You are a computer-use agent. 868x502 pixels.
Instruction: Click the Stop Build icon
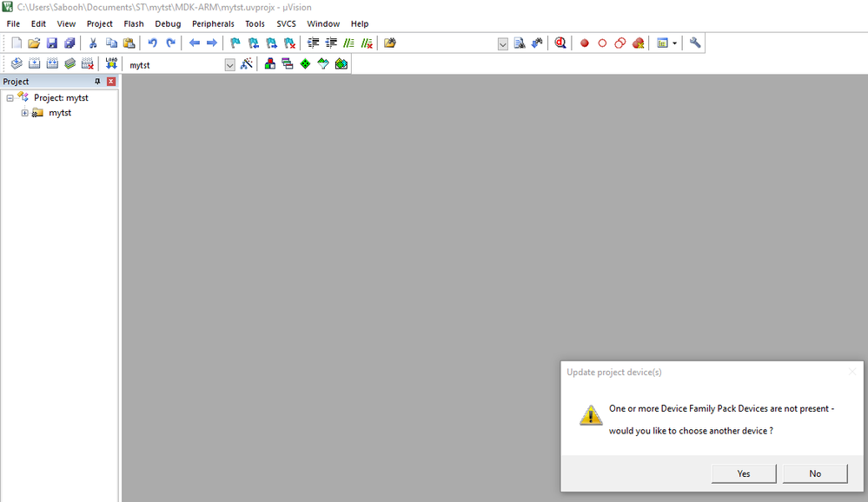pyautogui.click(x=88, y=64)
